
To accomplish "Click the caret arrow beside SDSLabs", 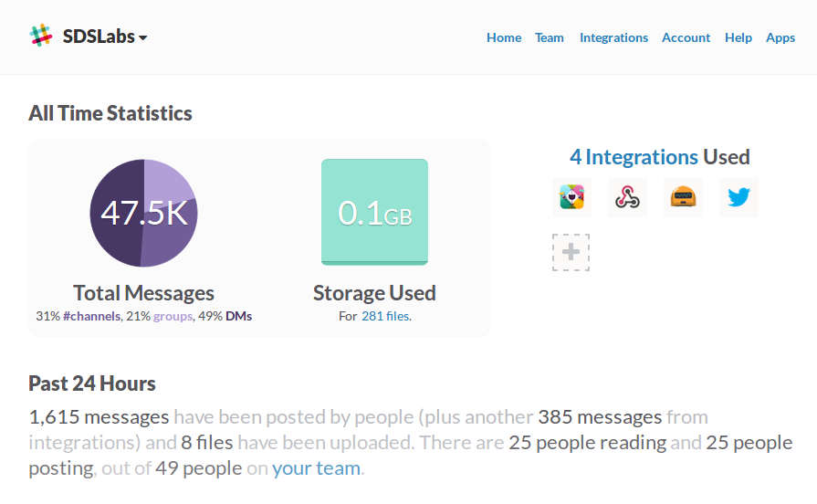I will (x=142, y=37).
